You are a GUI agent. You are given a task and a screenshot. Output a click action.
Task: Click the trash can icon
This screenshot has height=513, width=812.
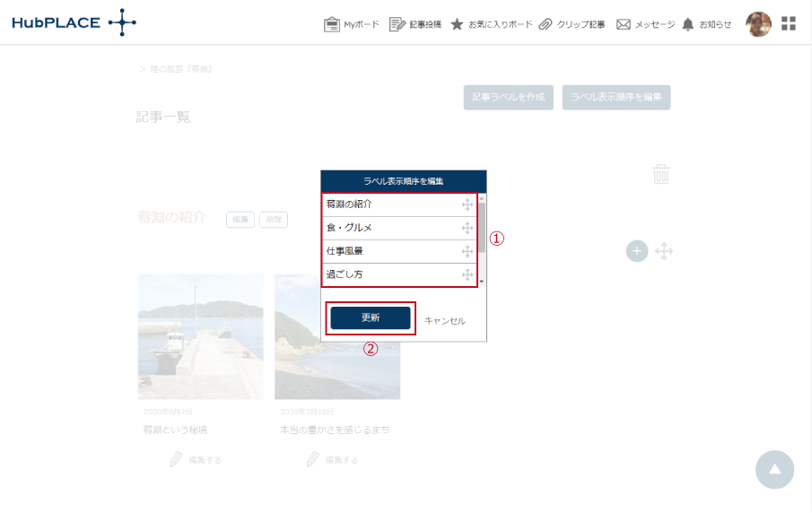660,175
